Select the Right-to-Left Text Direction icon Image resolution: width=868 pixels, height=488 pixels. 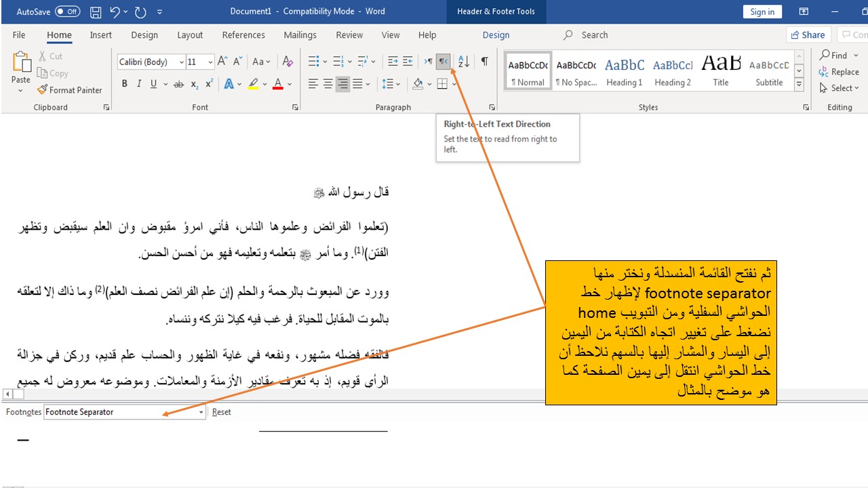tap(443, 61)
